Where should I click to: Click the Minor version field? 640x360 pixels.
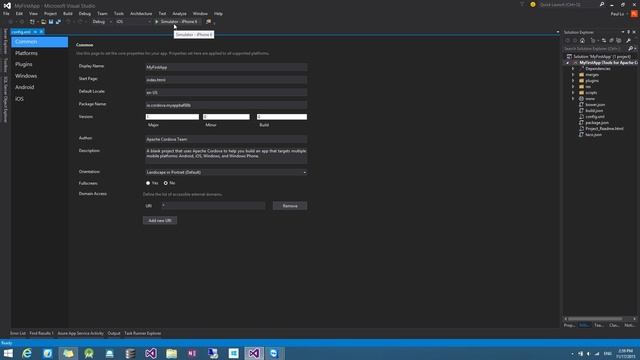(226, 117)
